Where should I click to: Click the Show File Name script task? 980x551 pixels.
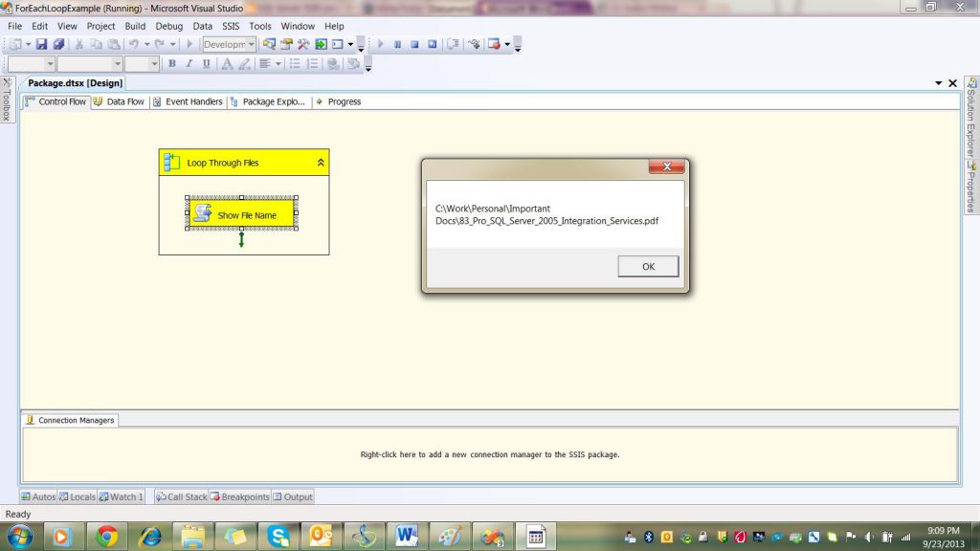[240, 214]
